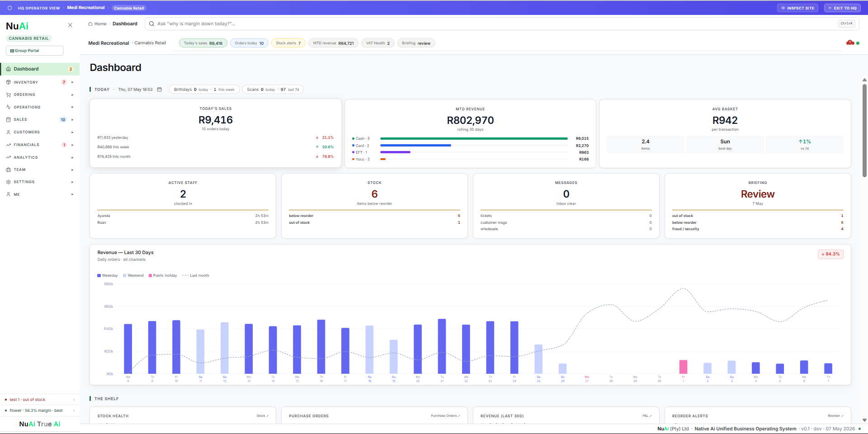Click the Financials trend icon
Image resolution: width=868 pixels, height=434 pixels.
pos(9,145)
